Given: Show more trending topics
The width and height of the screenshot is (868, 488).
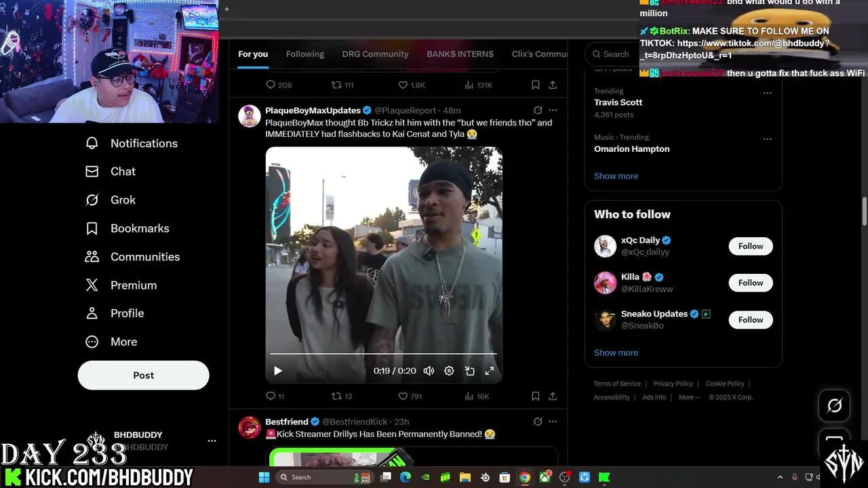Looking at the screenshot, I should pos(616,176).
